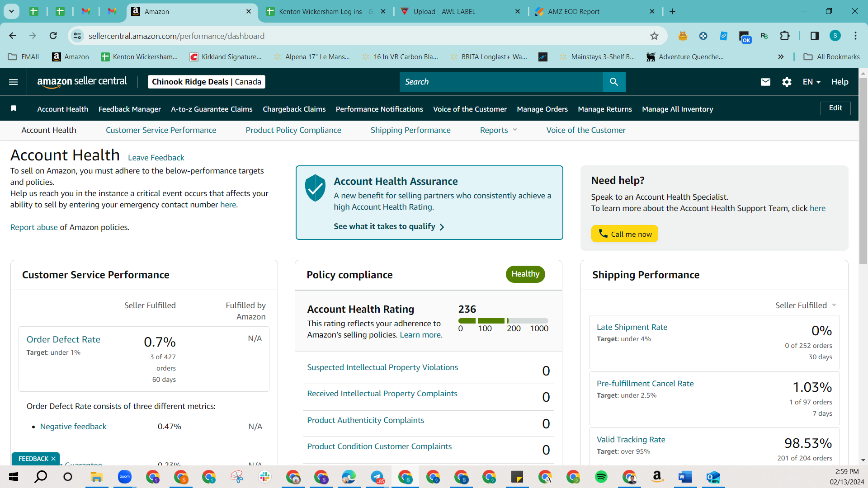
Task: Show more bookmarks with the double chevron
Action: click(x=781, y=57)
